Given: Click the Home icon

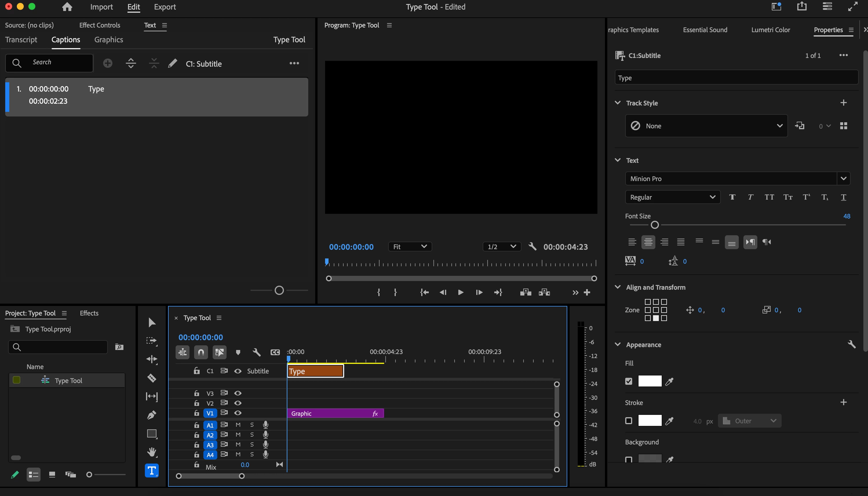Looking at the screenshot, I should pos(67,7).
